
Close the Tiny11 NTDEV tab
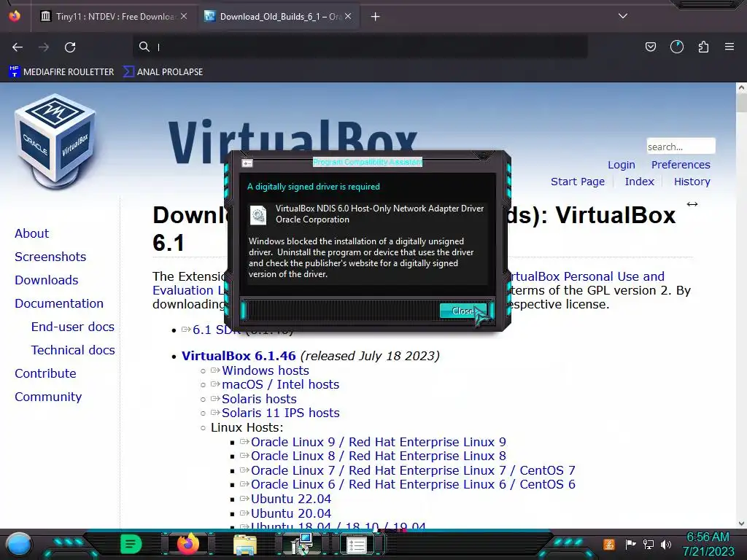184,17
